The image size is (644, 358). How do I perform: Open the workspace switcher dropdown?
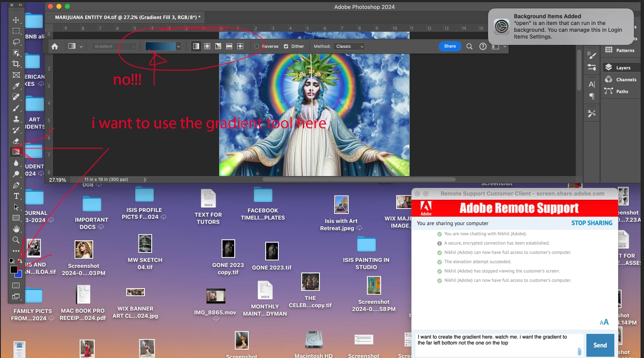pos(499,47)
